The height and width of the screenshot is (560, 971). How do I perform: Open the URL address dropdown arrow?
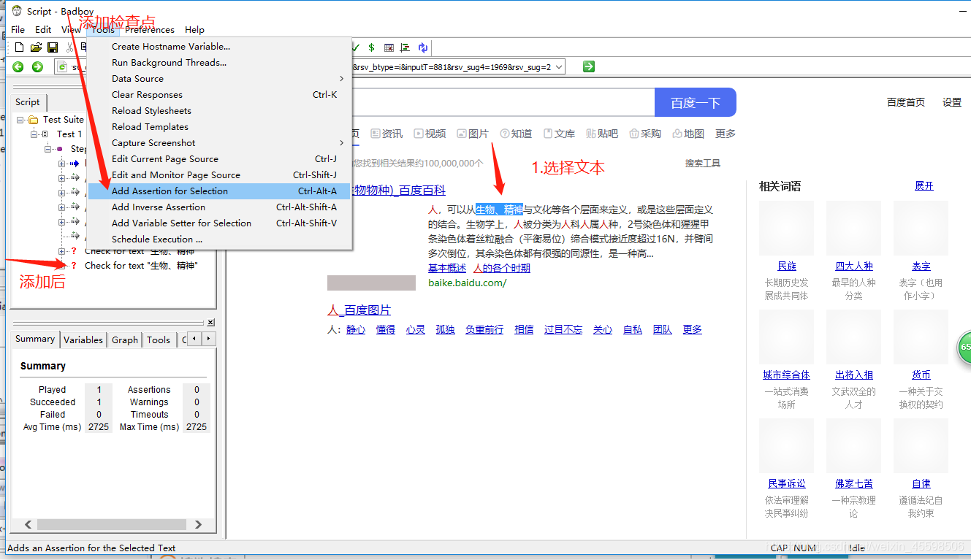pyautogui.click(x=558, y=67)
